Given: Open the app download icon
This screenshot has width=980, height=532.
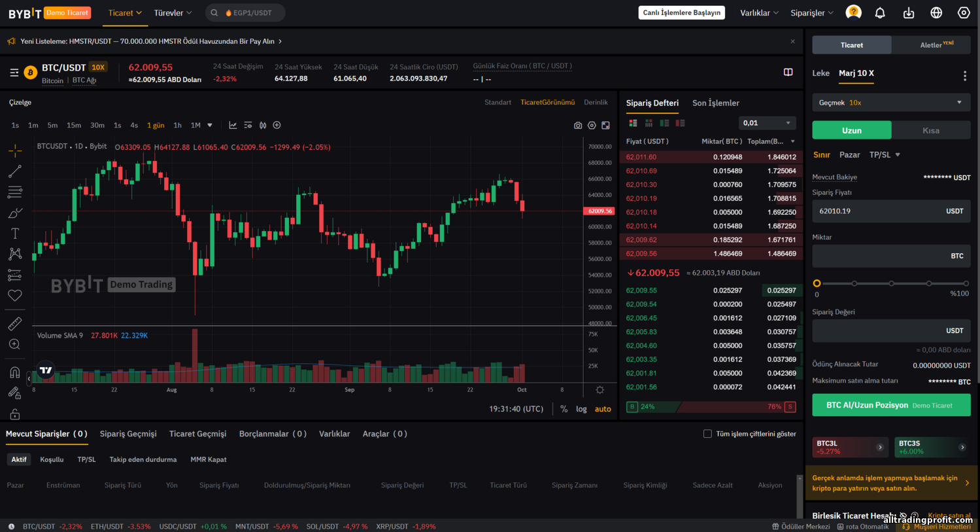Looking at the screenshot, I should click(909, 12).
